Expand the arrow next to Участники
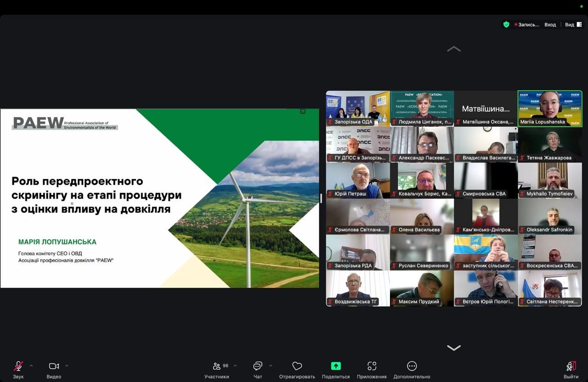Screen dimensions: 588x382 235,366
